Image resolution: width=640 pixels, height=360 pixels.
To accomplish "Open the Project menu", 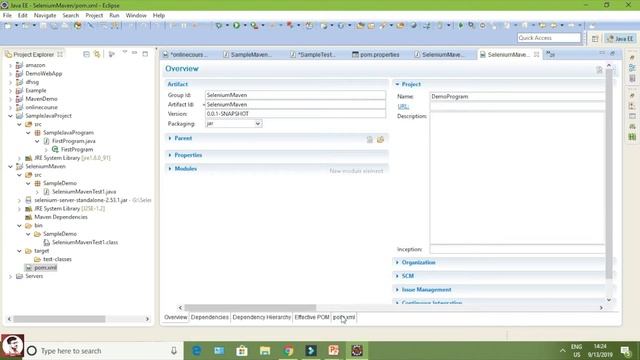I will tap(94, 16).
